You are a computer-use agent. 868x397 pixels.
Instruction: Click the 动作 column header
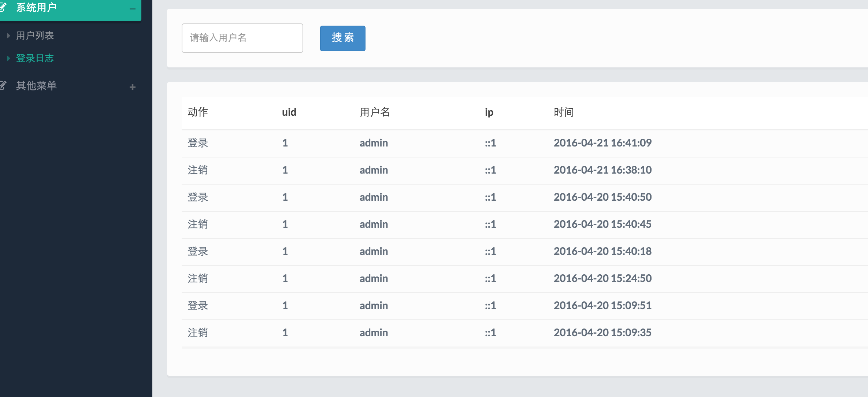pyautogui.click(x=198, y=112)
